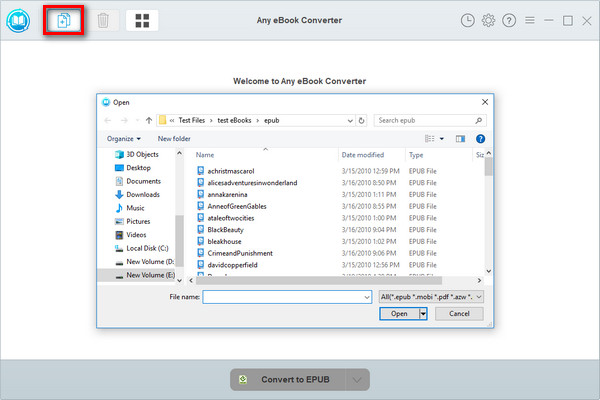Open conversion history clock icon
This screenshot has width=600, height=400.
coord(467,20)
